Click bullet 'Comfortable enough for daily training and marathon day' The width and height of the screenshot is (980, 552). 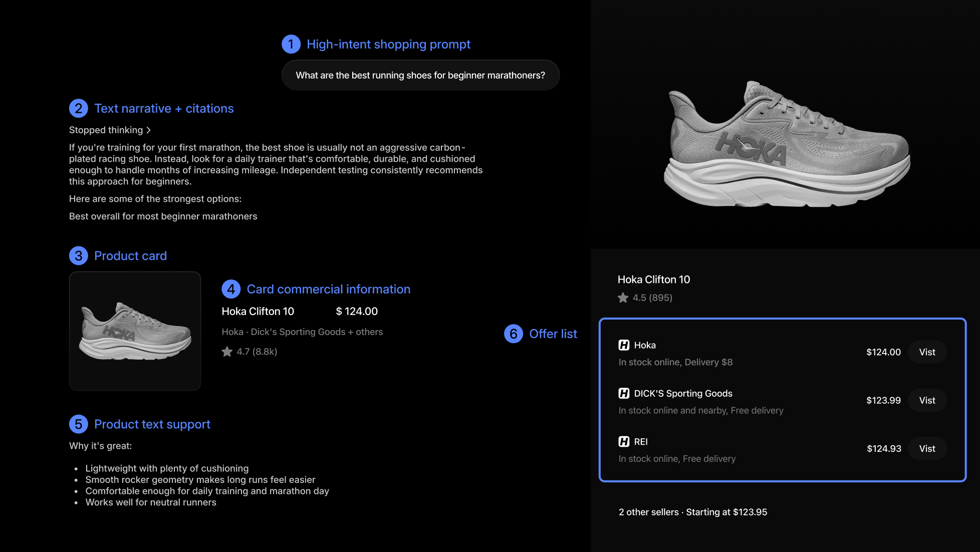(207, 491)
